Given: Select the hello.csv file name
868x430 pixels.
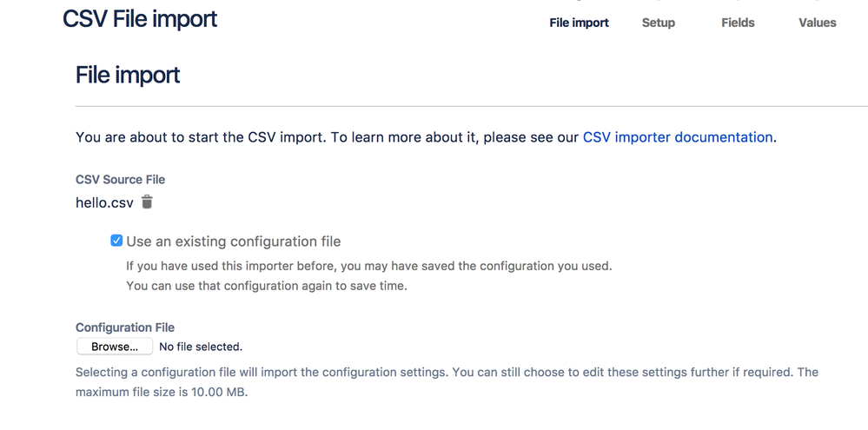Looking at the screenshot, I should (104, 203).
